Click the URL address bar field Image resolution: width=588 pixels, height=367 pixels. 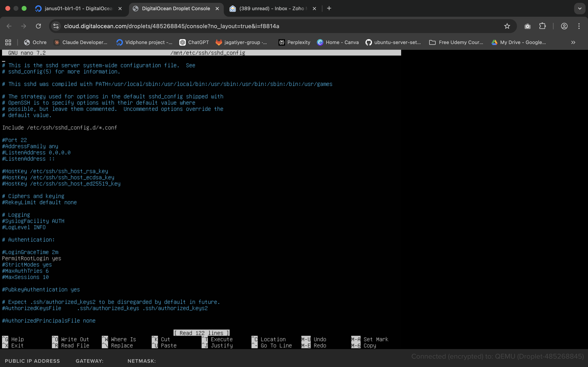[x=267, y=26]
